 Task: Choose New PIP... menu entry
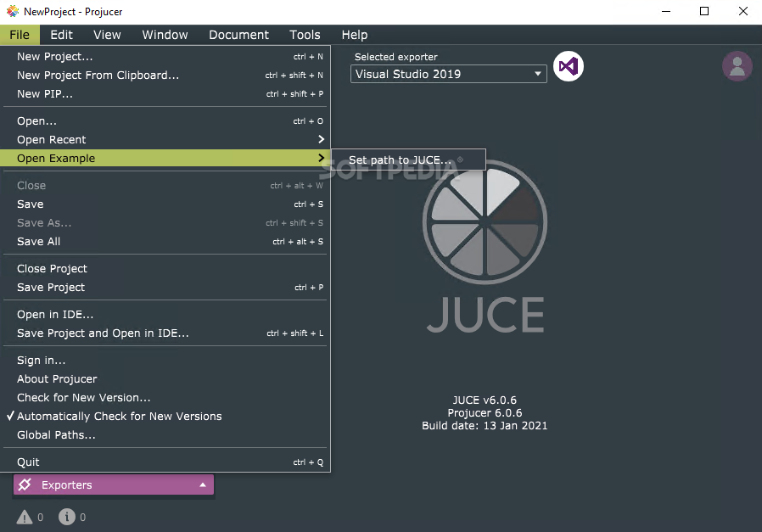165,94
